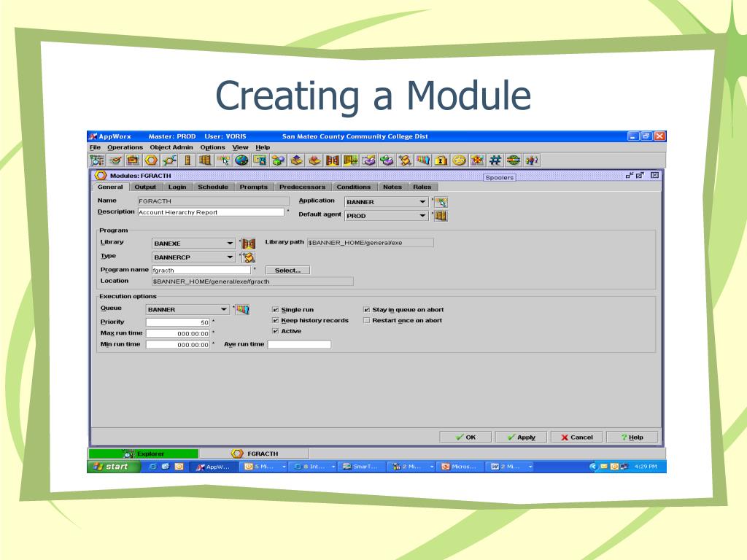The image size is (747, 560).
Task: Click the colored cubes toolbar icon
Action: tap(278, 160)
